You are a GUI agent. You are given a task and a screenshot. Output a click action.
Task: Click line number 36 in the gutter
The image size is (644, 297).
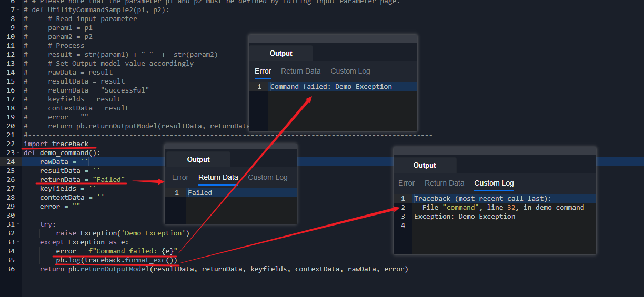point(11,269)
